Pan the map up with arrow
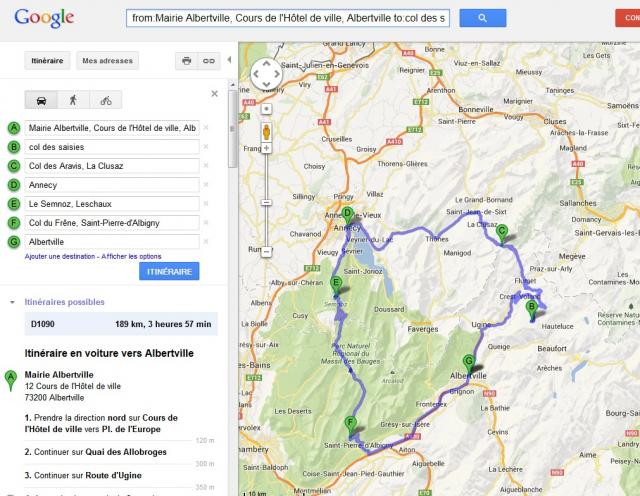Screen dimensions: 640x496 click(266, 64)
